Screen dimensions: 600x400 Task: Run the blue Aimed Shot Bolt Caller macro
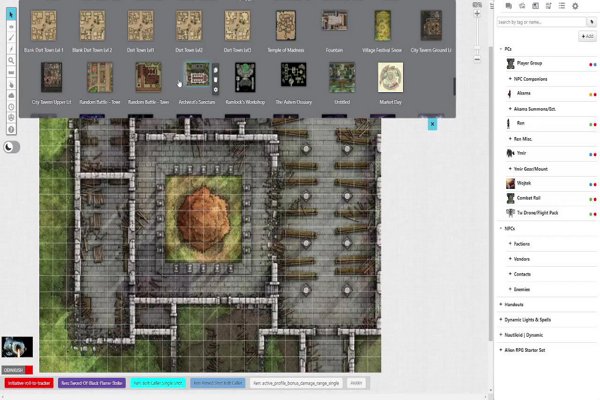(218, 383)
